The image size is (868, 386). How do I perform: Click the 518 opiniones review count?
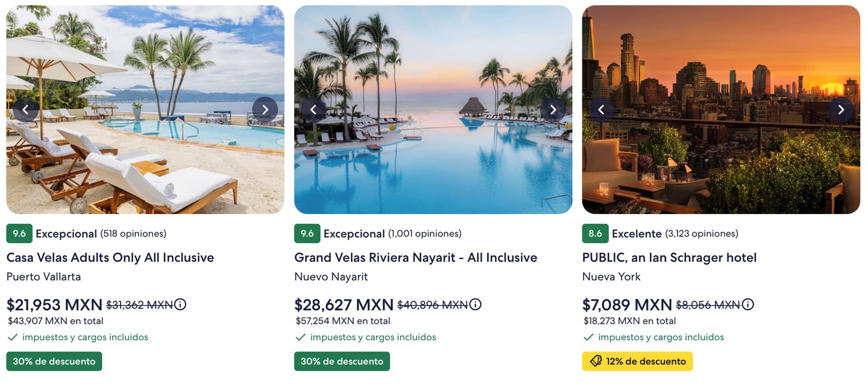133,233
